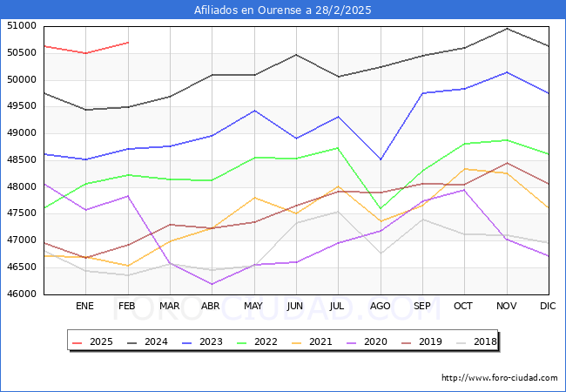Click the 2024 legend entry
The height and width of the screenshot is (392, 566).
(x=147, y=341)
